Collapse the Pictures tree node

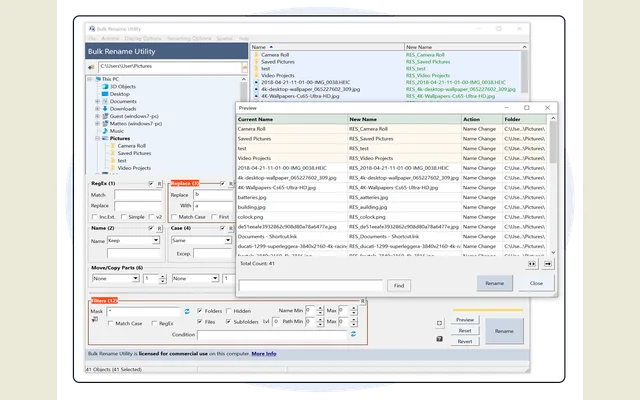[98, 138]
